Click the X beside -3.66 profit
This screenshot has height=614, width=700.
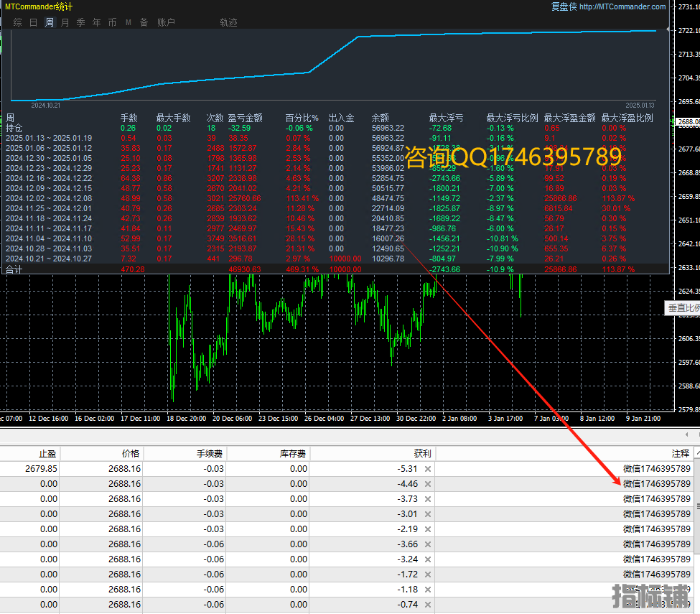click(x=428, y=544)
